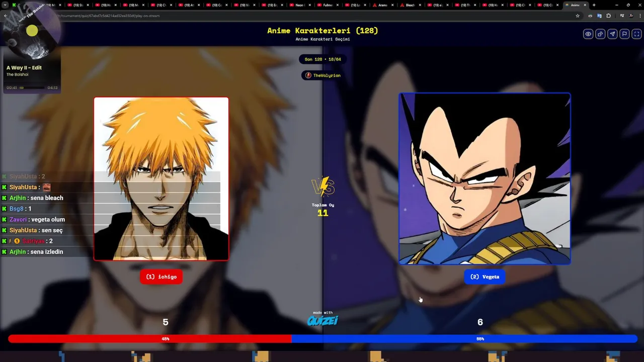
Task: Open the browser extensions puzzle icon
Action: (608, 16)
